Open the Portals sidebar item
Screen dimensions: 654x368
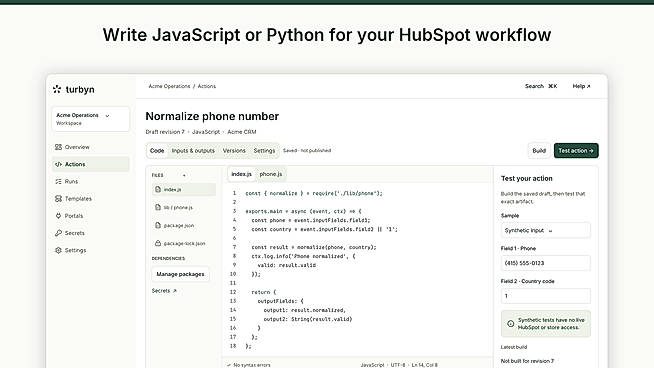coord(91,216)
